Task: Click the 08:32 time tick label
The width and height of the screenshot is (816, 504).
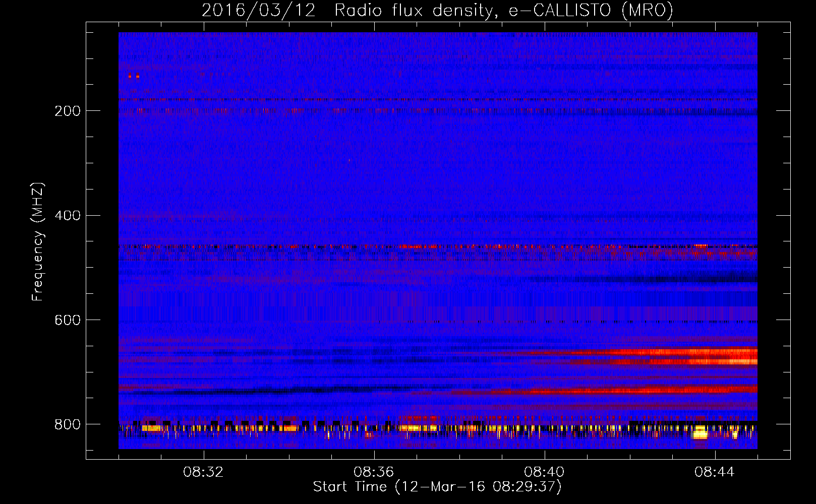Action: tap(203, 472)
